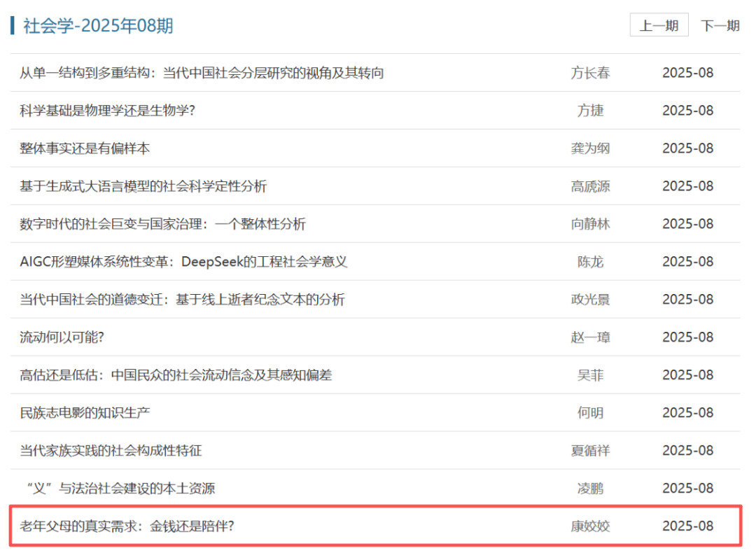Click date 2025-08 in 方捷 row

(x=687, y=111)
